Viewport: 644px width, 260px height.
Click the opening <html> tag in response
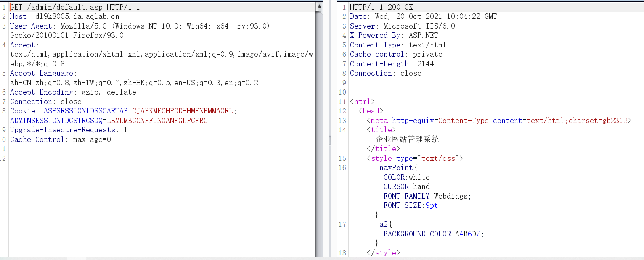(362, 102)
